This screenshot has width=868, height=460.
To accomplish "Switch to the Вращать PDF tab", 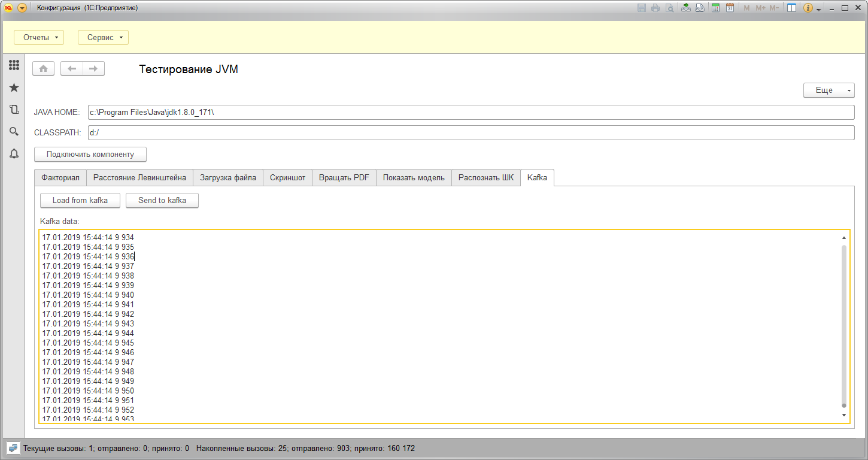I will [344, 178].
